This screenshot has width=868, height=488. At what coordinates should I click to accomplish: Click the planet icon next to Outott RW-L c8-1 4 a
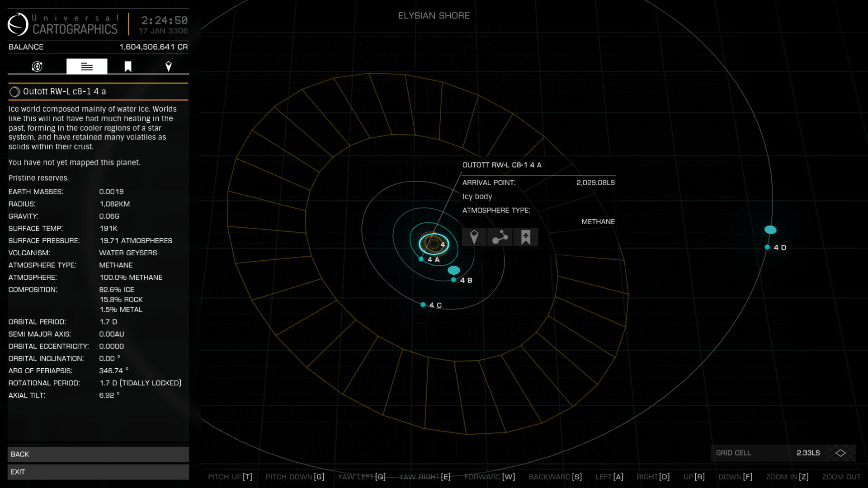click(x=14, y=92)
